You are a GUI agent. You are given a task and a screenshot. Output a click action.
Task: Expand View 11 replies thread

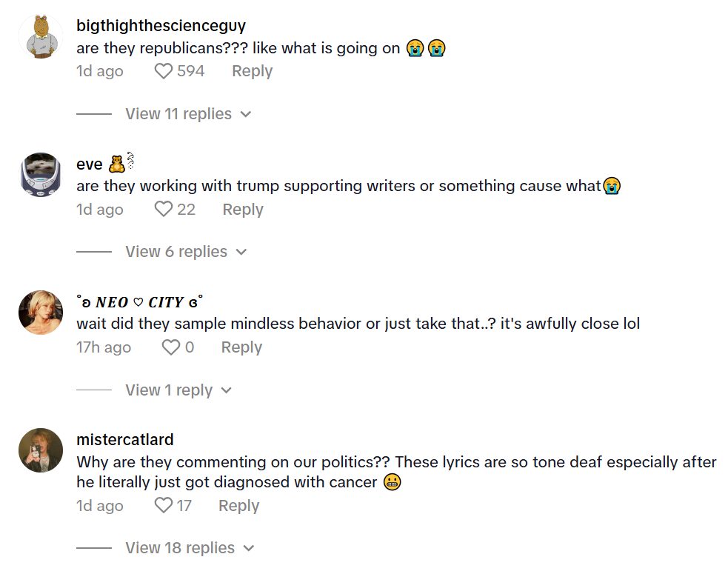coord(178,113)
